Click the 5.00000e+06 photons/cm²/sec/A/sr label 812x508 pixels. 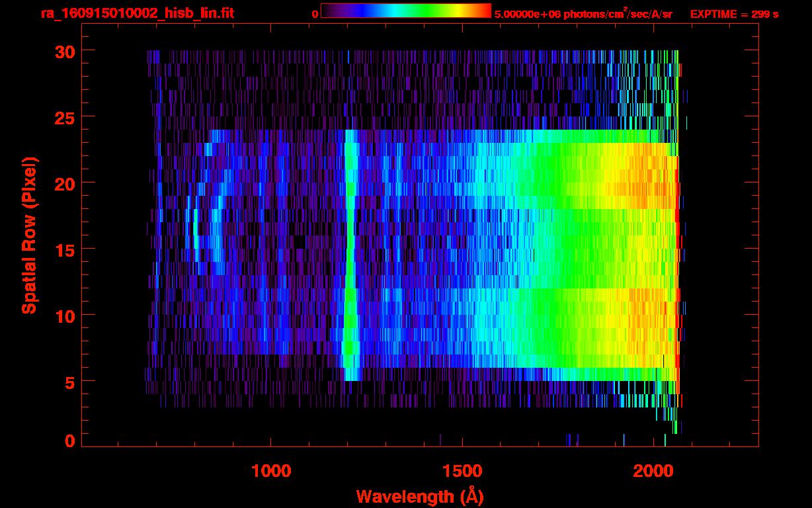tap(583, 13)
